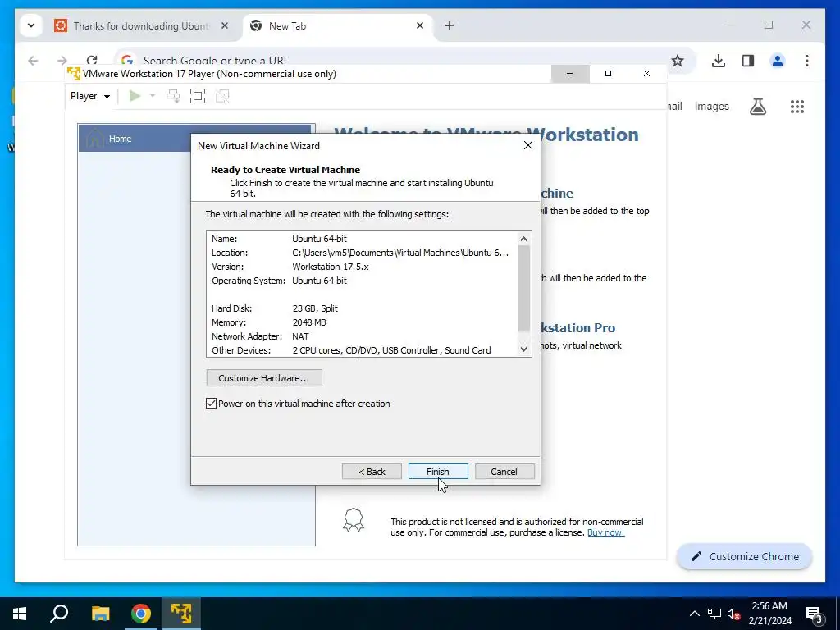Click the VMware Player title bar icon

tap(73, 73)
